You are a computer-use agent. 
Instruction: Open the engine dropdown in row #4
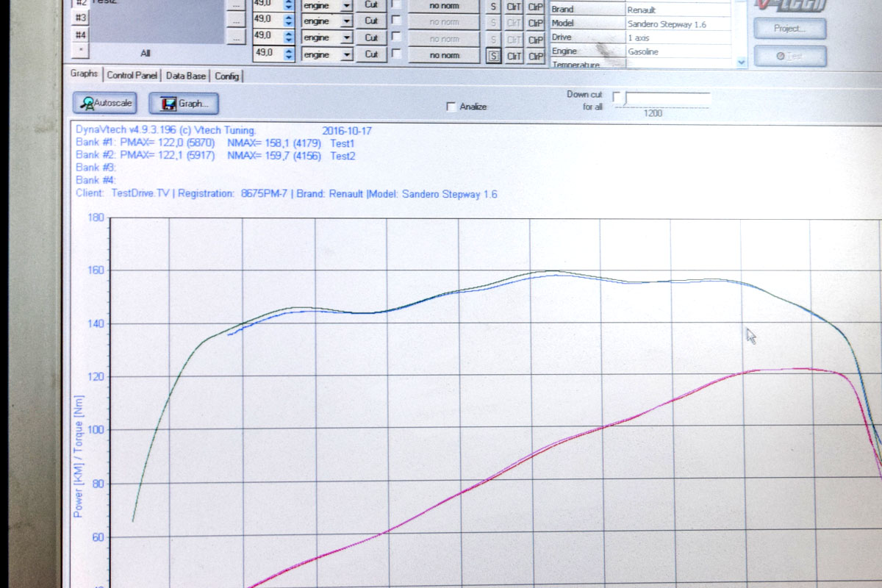(347, 37)
